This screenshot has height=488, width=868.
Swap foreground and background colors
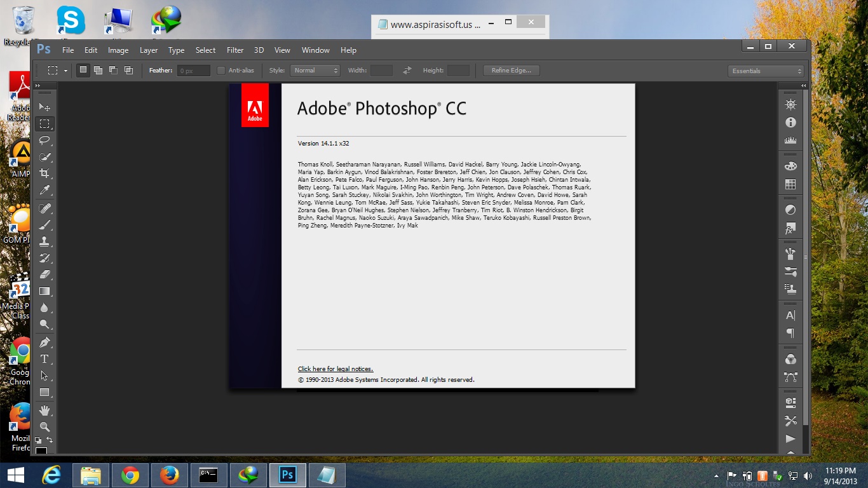(50, 440)
